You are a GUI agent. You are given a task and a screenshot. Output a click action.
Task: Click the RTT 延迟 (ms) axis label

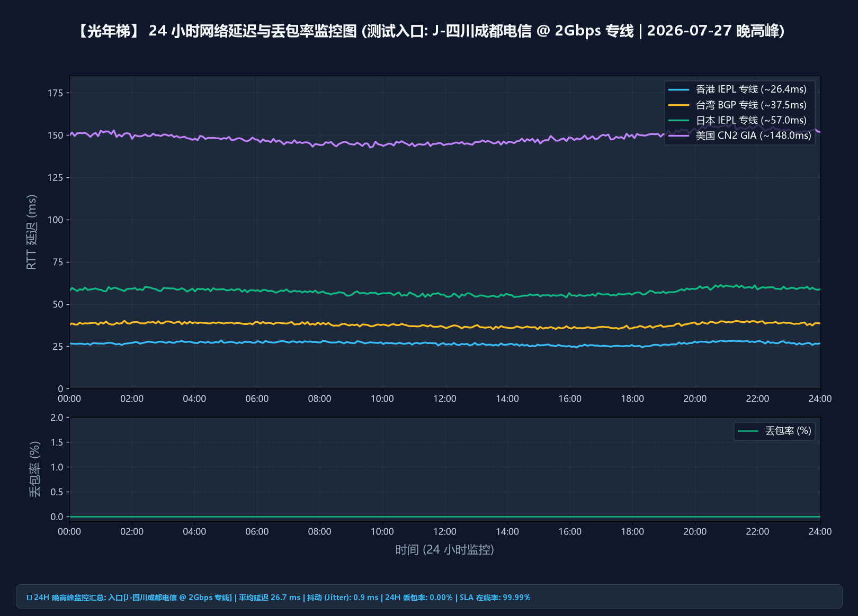(32, 232)
